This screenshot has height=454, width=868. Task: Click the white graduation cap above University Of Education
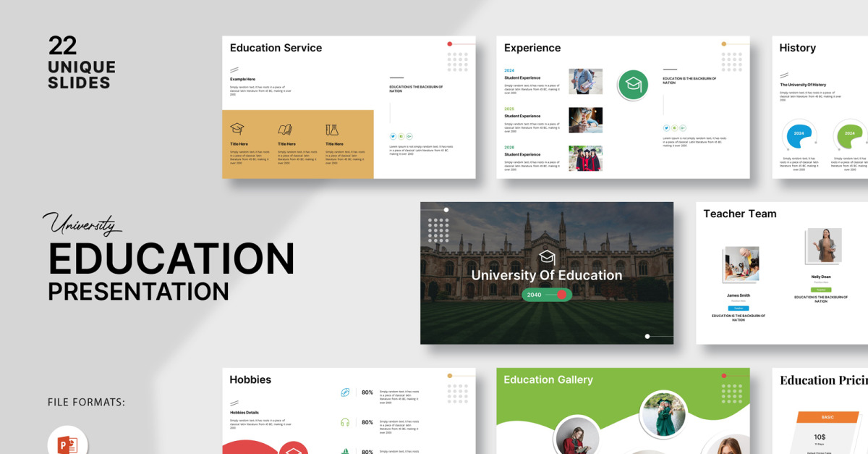tap(547, 256)
